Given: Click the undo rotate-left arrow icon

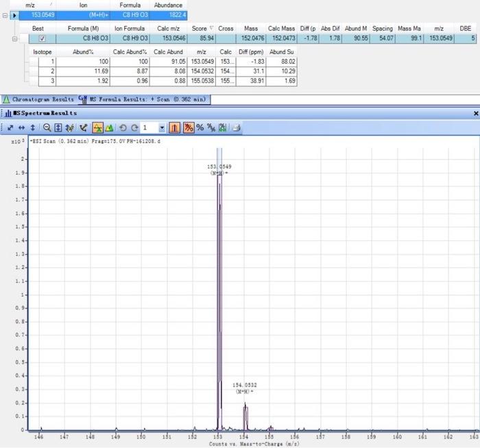Looking at the screenshot, I should (x=123, y=128).
